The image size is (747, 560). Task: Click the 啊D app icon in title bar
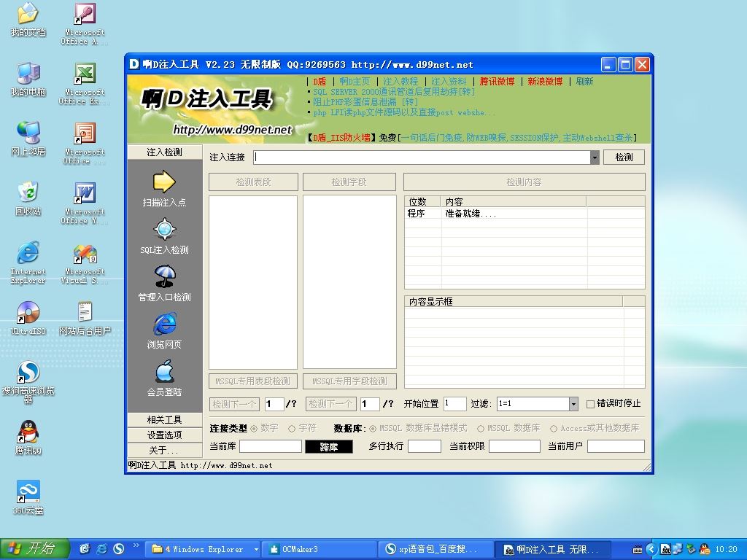[x=134, y=64]
